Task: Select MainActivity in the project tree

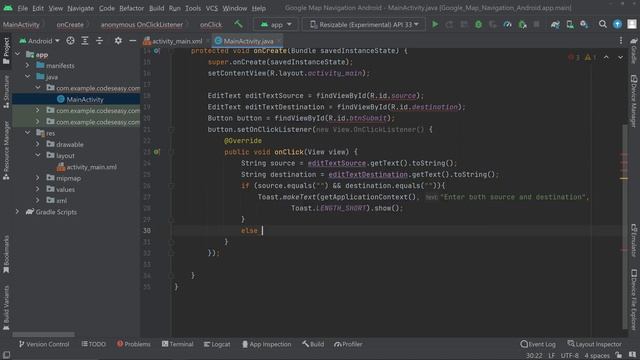Action: 85,99
